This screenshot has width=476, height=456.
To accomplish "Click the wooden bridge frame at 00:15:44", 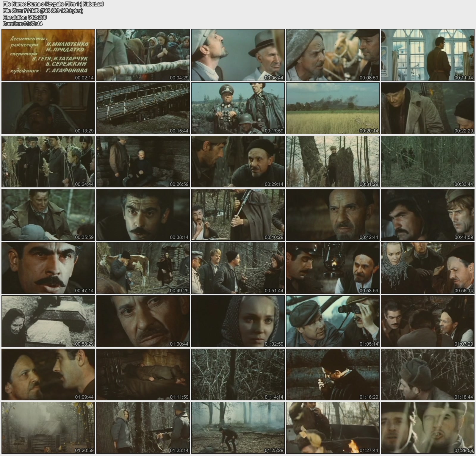I will click(x=143, y=108).
